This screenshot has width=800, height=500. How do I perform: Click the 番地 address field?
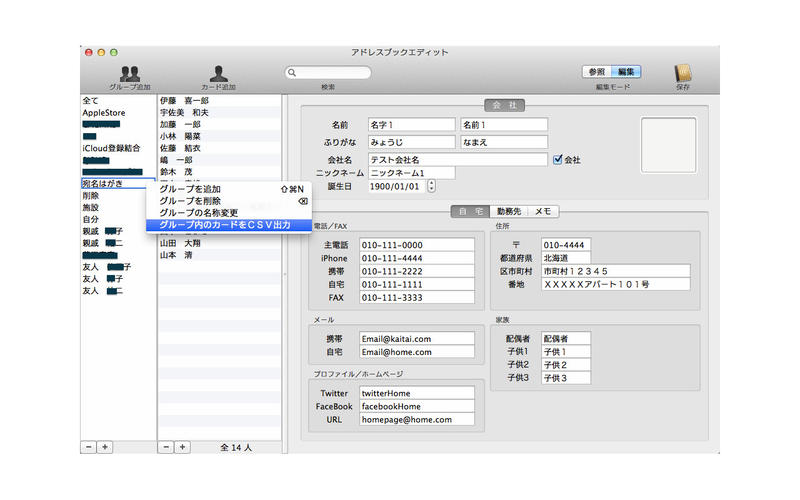coord(616,285)
